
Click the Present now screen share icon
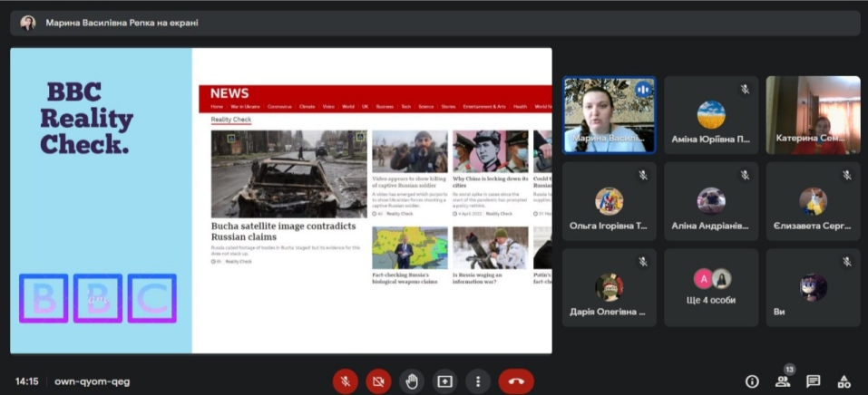[x=444, y=381]
